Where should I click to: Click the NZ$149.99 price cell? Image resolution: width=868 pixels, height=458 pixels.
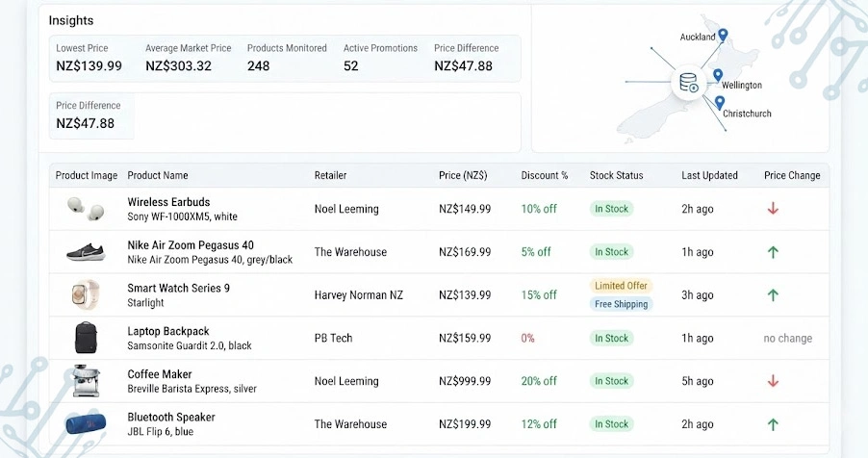(x=465, y=209)
